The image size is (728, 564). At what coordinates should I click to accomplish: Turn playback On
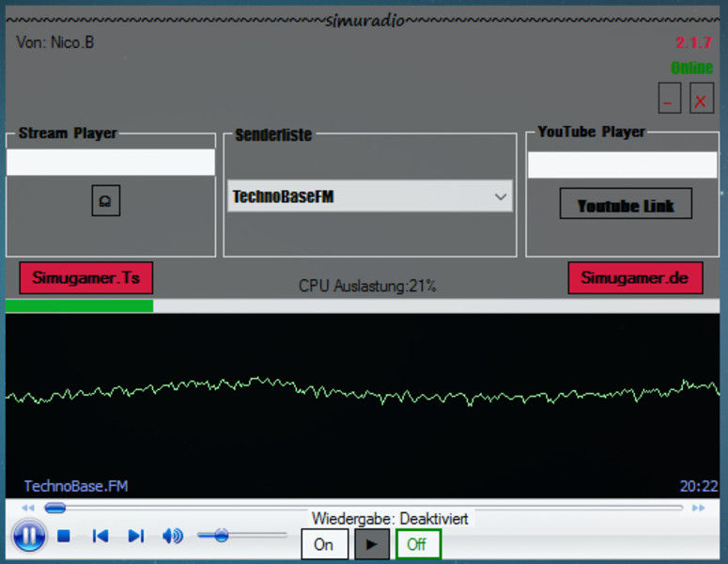tap(324, 544)
